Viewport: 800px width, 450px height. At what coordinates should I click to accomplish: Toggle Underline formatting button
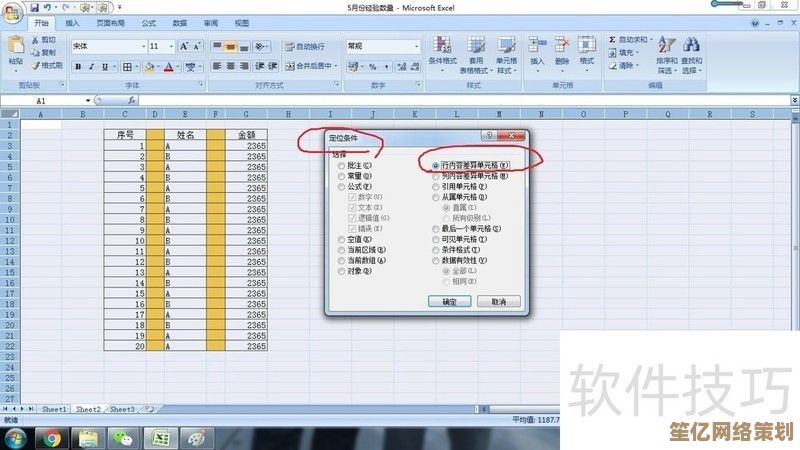pyautogui.click(x=105, y=67)
